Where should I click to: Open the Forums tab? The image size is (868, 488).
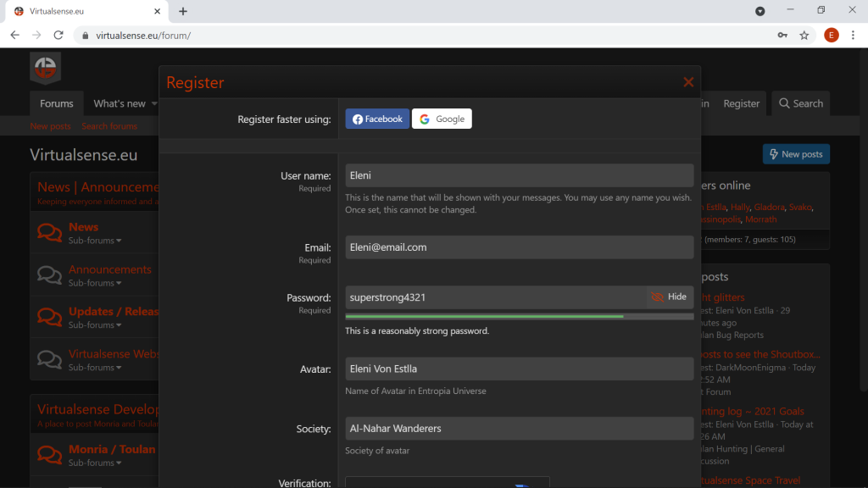(x=57, y=103)
